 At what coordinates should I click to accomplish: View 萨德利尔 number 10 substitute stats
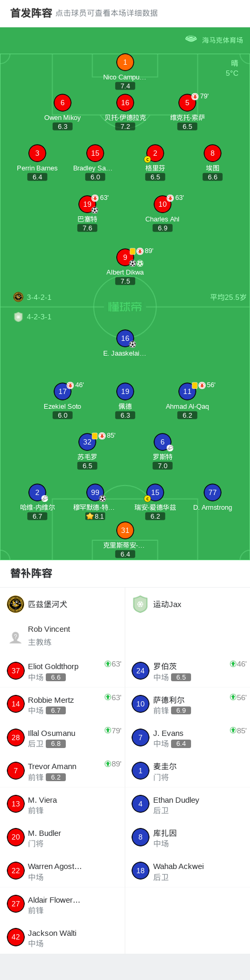(x=187, y=704)
